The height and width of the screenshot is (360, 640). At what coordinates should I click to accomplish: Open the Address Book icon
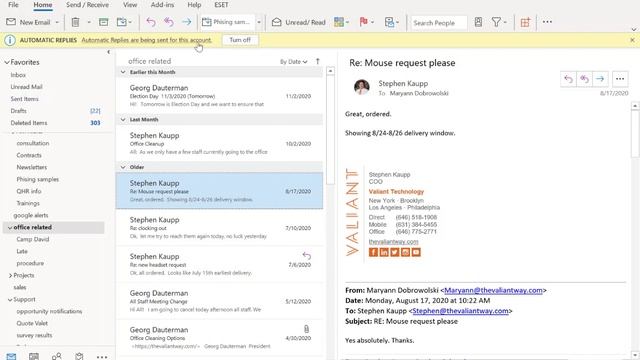point(478,22)
